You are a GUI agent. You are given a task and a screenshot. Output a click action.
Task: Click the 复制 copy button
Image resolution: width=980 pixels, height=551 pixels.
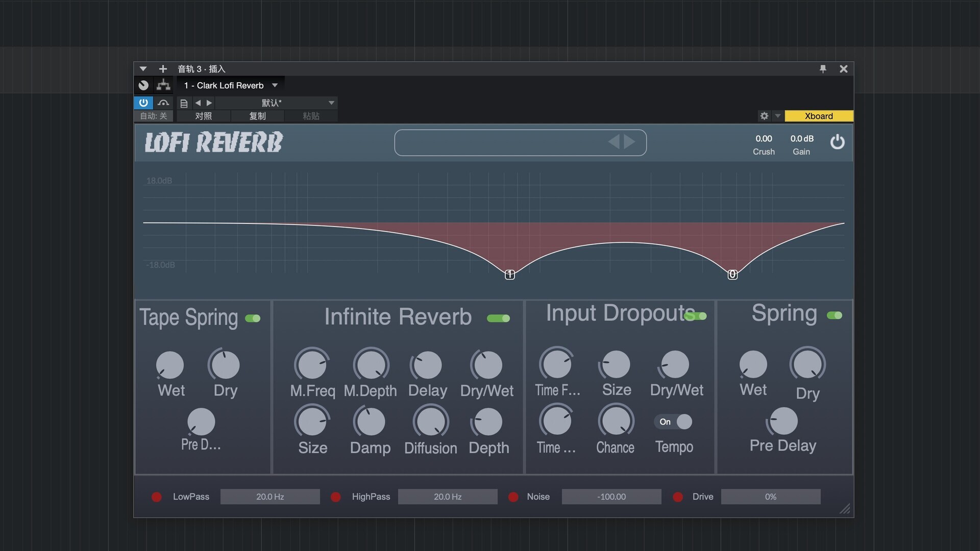click(257, 116)
